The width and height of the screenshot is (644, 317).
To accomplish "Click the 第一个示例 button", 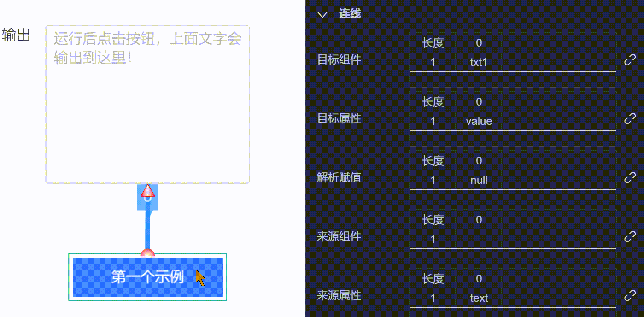I will (x=148, y=277).
